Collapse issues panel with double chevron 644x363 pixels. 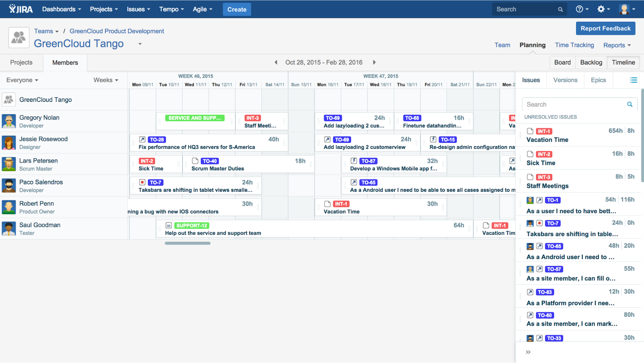pyautogui.click(x=528, y=352)
